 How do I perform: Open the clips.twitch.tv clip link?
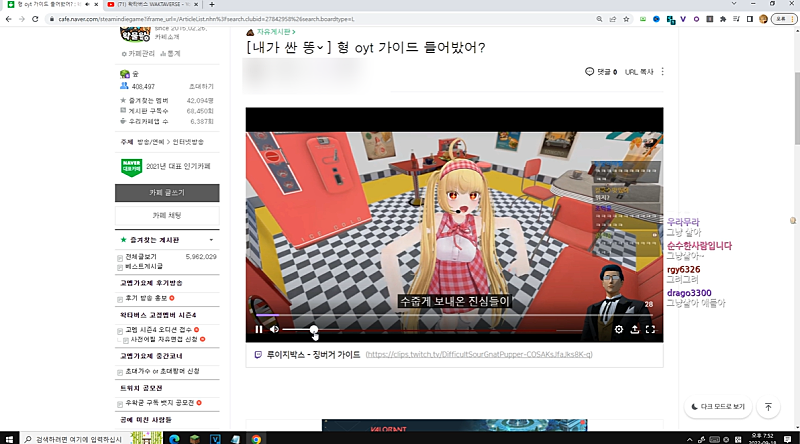(x=479, y=355)
